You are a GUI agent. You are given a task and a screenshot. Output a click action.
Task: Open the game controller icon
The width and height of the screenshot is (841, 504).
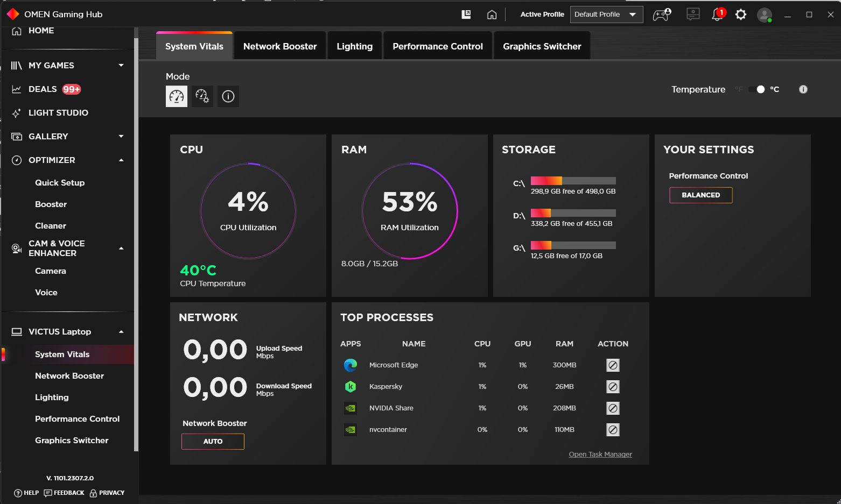pyautogui.click(x=662, y=15)
